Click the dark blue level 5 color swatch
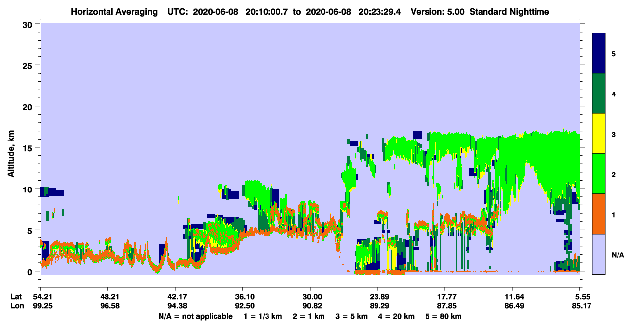Image resolution: width=644 pixels, height=330 pixels. pyautogui.click(x=599, y=53)
